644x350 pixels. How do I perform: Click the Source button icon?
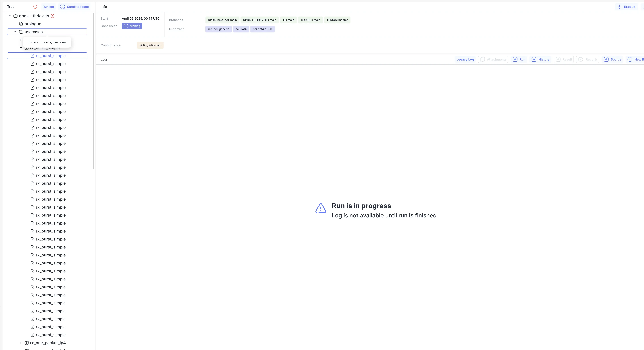pos(606,59)
